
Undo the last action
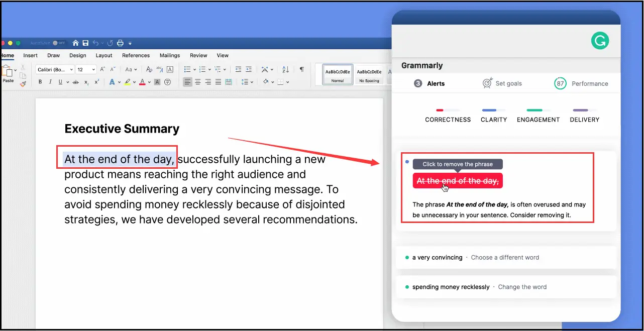(96, 43)
